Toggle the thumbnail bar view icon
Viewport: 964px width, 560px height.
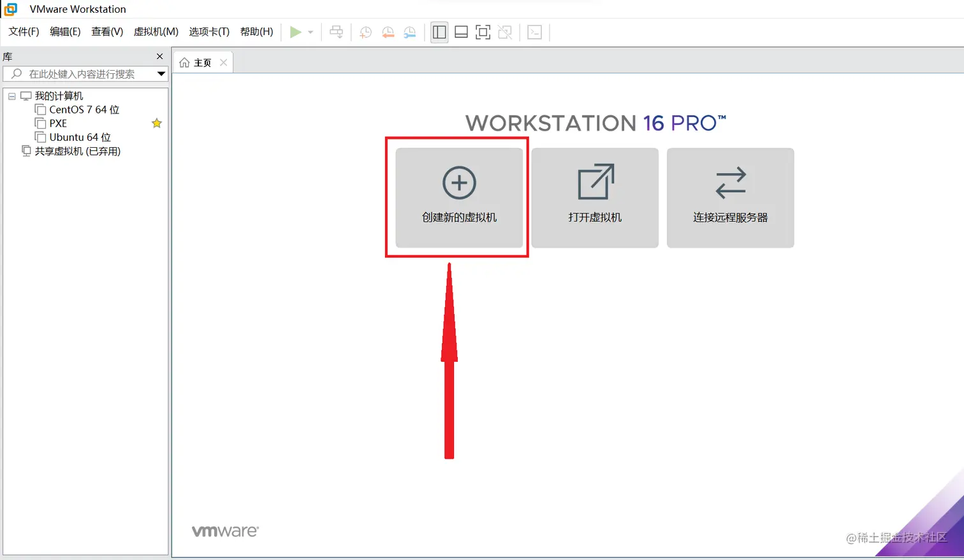pos(461,32)
